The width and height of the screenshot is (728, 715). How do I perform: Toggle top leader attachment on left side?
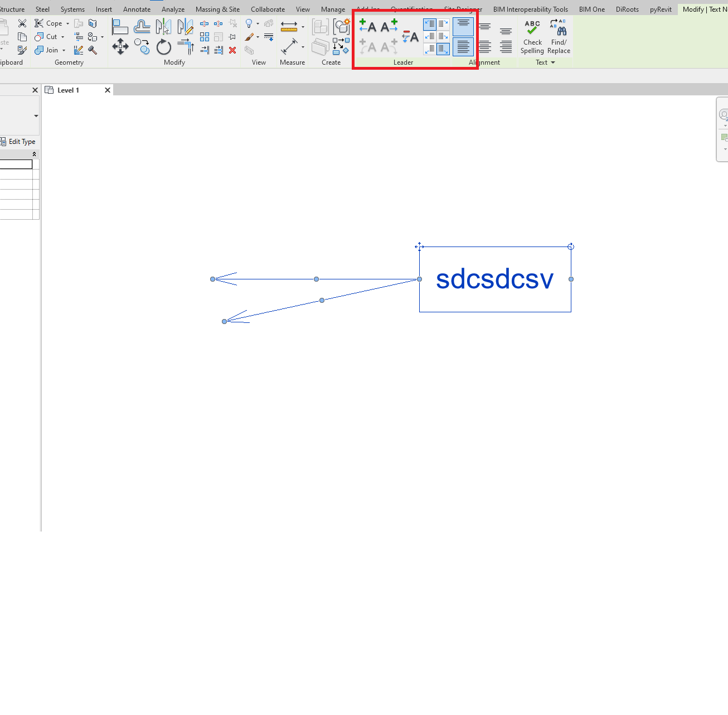point(429,24)
